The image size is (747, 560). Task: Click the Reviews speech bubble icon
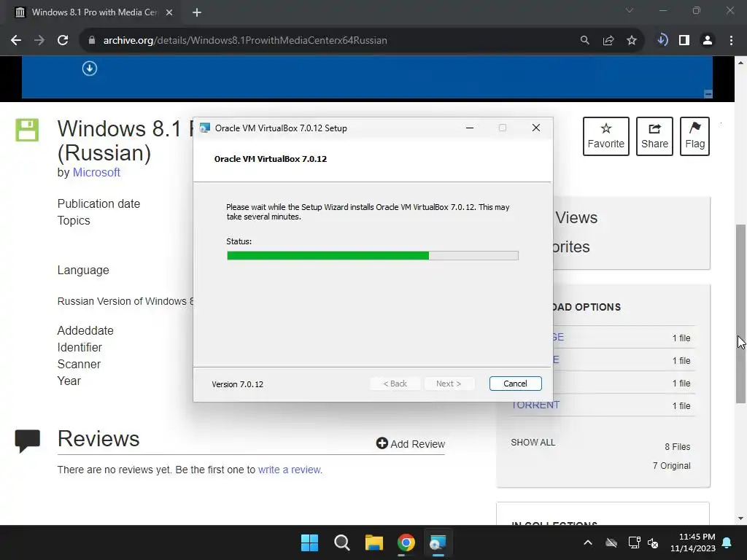(27, 441)
